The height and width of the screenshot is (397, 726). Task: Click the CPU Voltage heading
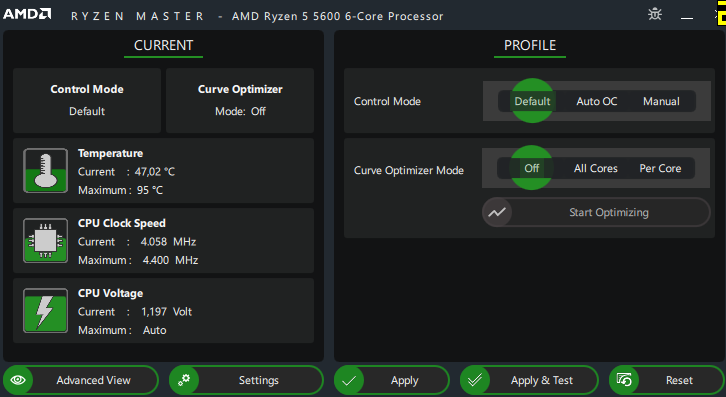(x=110, y=293)
